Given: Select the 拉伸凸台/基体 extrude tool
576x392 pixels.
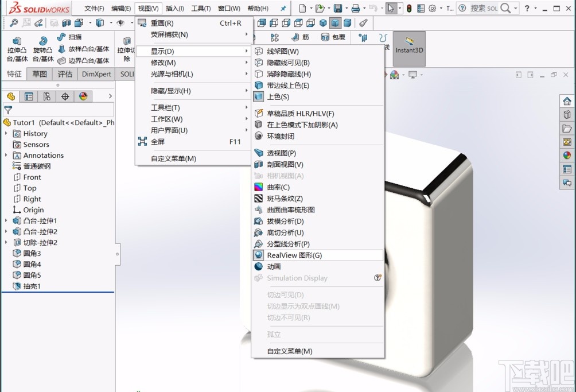Looking at the screenshot, I should pos(17,50).
